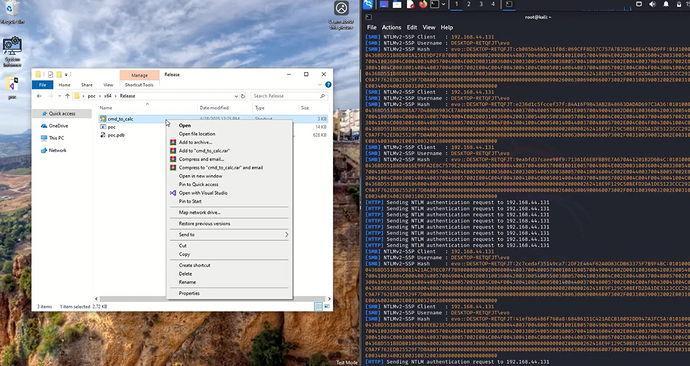Switch to large icons view in status bar
Viewport: 690px width, 366px height.
click(x=327, y=307)
